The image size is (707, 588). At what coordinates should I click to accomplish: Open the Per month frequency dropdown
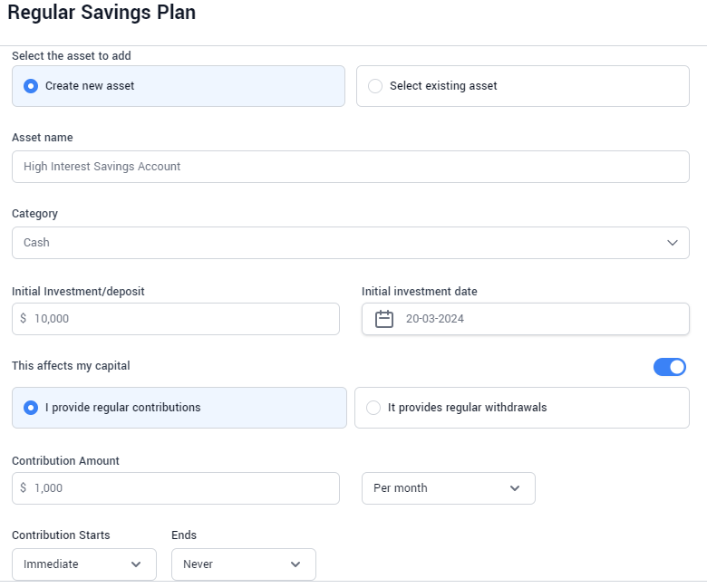pyautogui.click(x=448, y=488)
